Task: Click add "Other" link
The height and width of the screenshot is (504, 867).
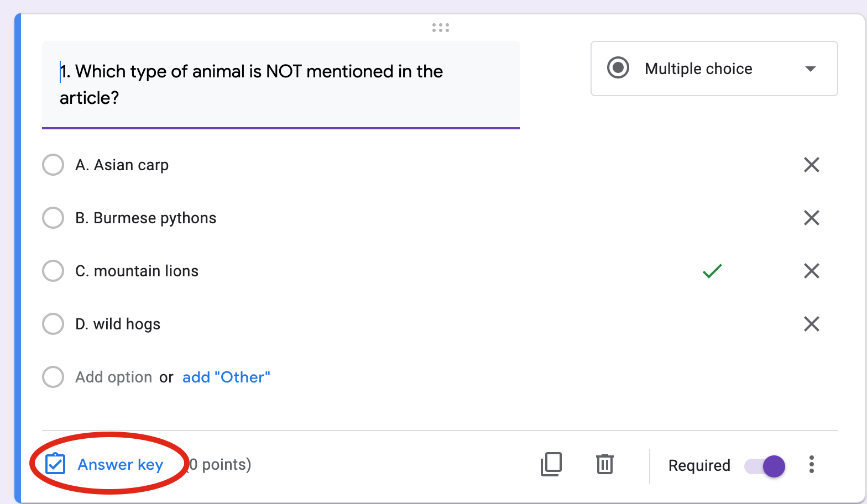Action: tap(226, 377)
